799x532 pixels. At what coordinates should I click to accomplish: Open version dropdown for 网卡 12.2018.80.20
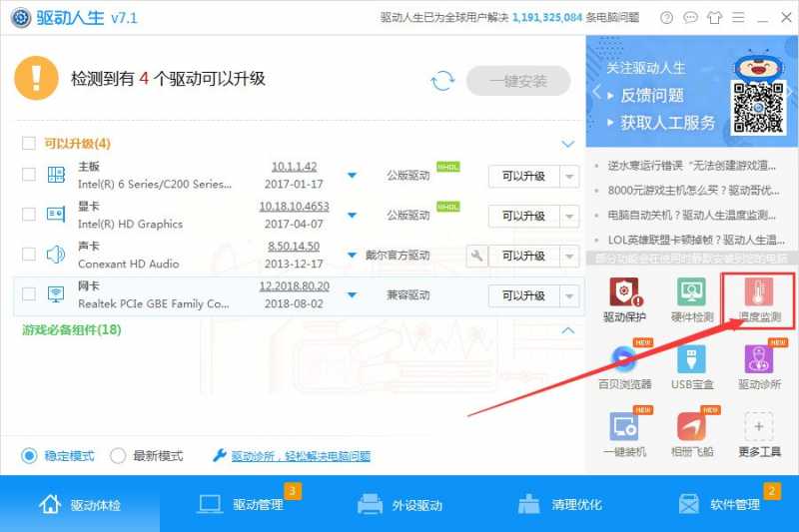pos(352,294)
